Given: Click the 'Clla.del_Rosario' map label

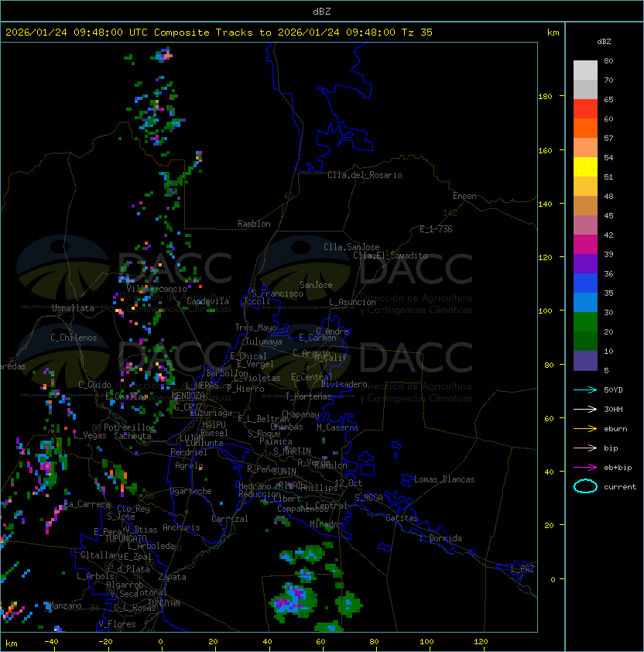Looking at the screenshot, I should tap(365, 175).
